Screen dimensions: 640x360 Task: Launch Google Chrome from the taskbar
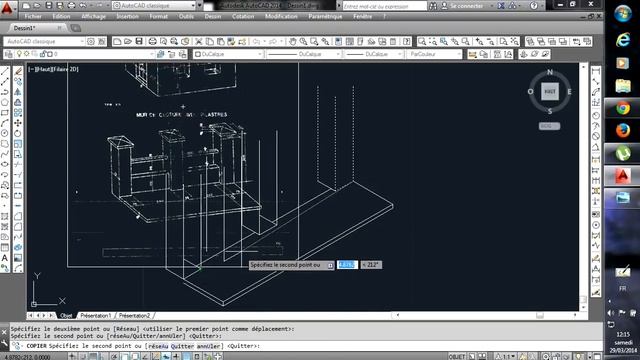click(x=623, y=109)
